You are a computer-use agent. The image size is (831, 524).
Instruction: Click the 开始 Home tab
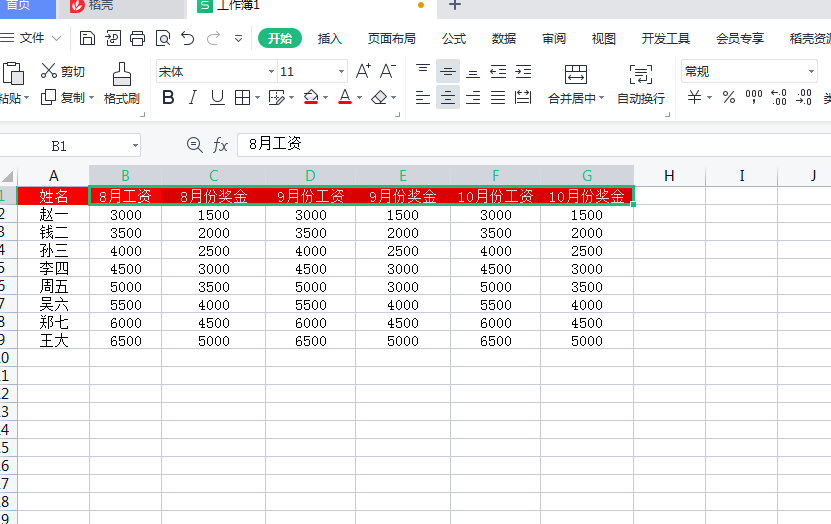(280, 38)
